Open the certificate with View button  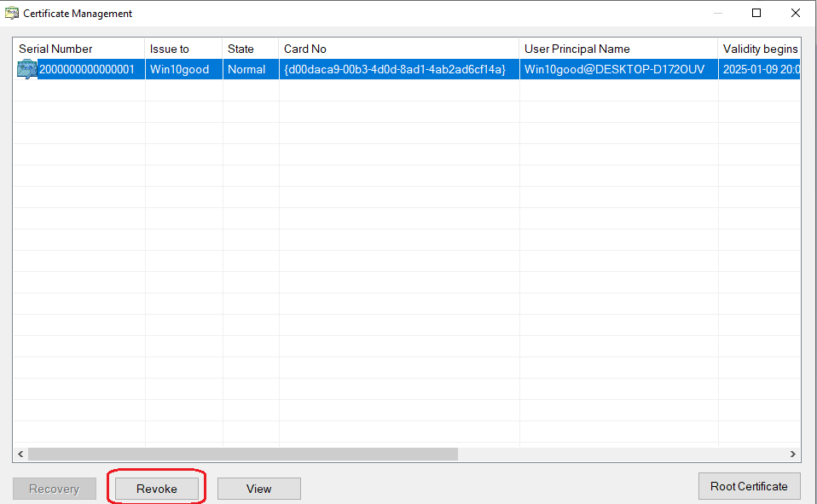[x=258, y=489]
